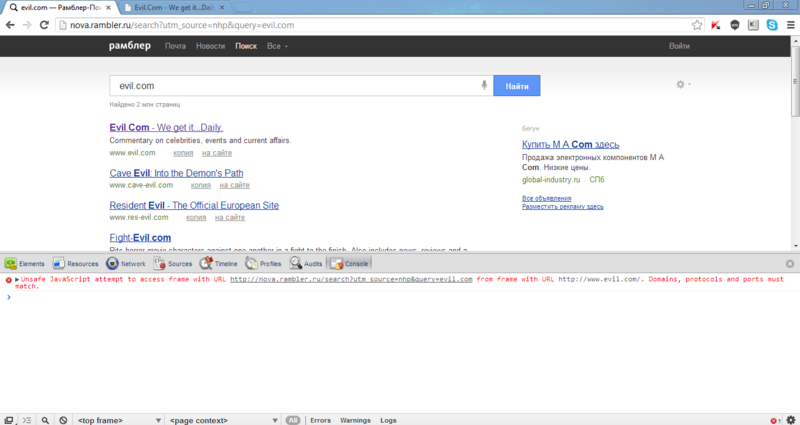Click the рамблер logo
This screenshot has height=425, width=800.
(x=130, y=46)
